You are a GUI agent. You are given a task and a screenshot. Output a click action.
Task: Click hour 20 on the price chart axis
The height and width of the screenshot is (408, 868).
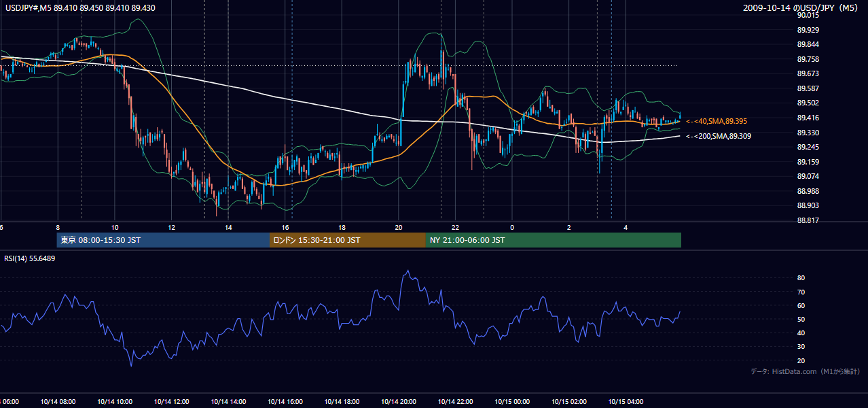(399, 227)
